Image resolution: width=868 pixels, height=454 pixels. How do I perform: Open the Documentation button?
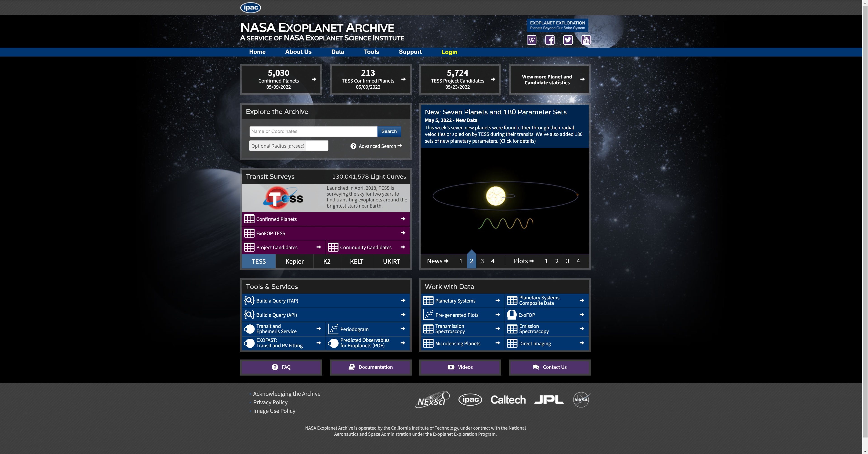[370, 367]
